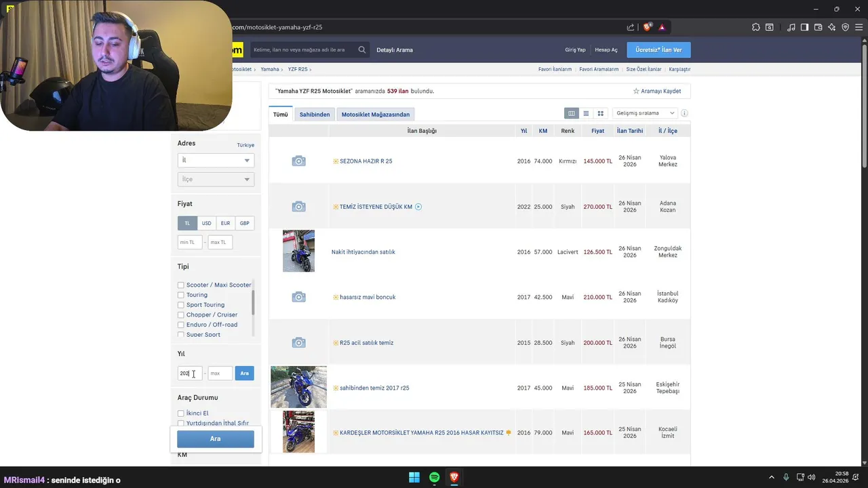
Task: Check the Sport Touring checkbox
Action: [x=181, y=305]
